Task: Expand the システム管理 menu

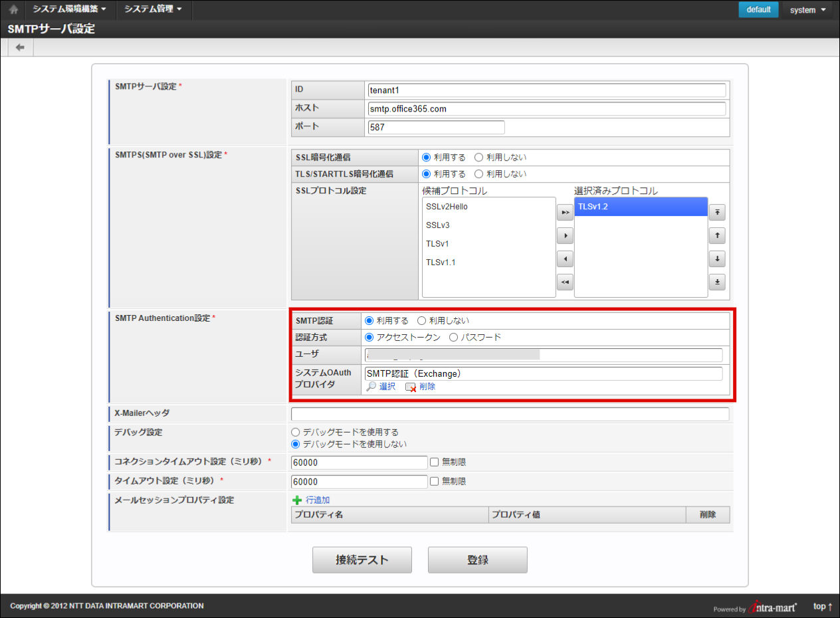Action: point(153,9)
